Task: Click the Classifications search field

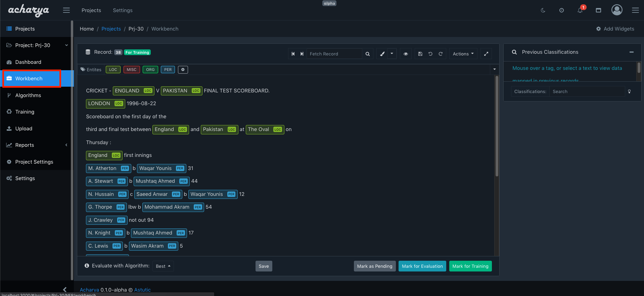Action: (x=587, y=91)
